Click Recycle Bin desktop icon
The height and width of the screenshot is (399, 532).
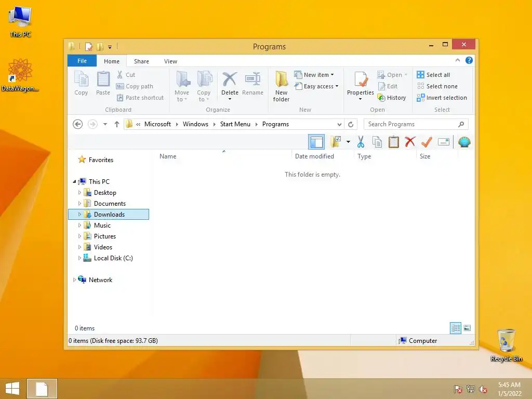(506, 345)
